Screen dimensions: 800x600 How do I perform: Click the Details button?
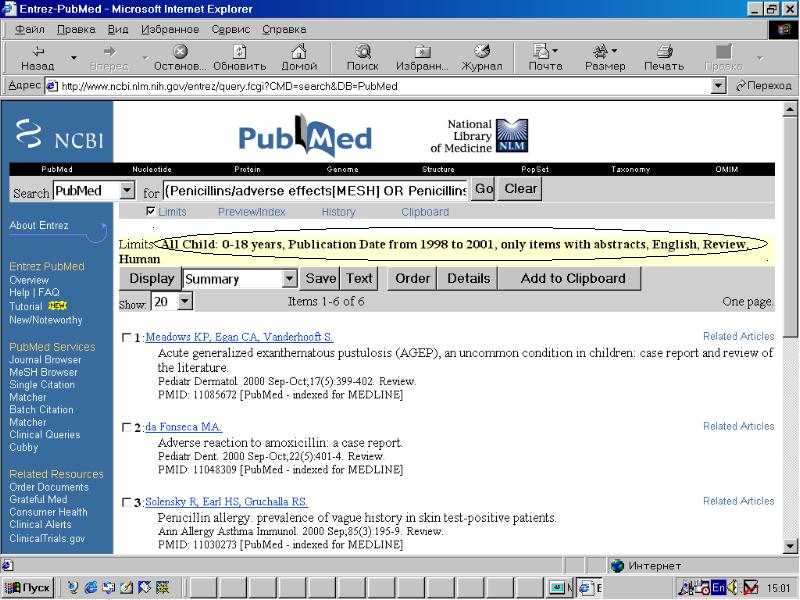pos(468,279)
